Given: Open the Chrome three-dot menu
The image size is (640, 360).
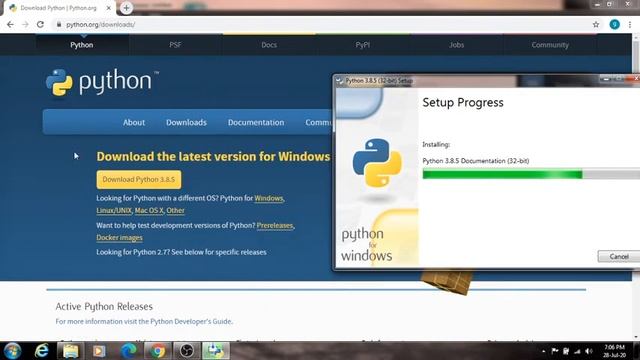Looking at the screenshot, I should tap(630, 24).
